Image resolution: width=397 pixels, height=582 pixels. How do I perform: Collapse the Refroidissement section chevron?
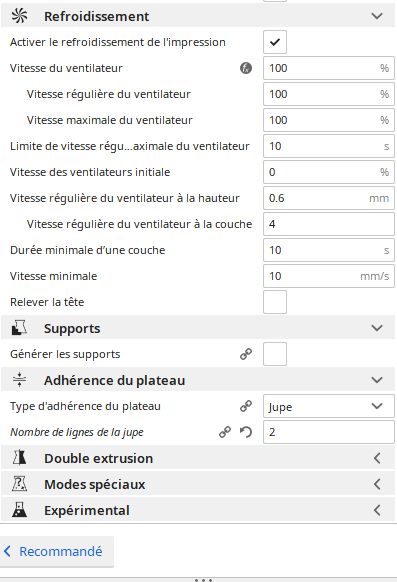[377, 16]
